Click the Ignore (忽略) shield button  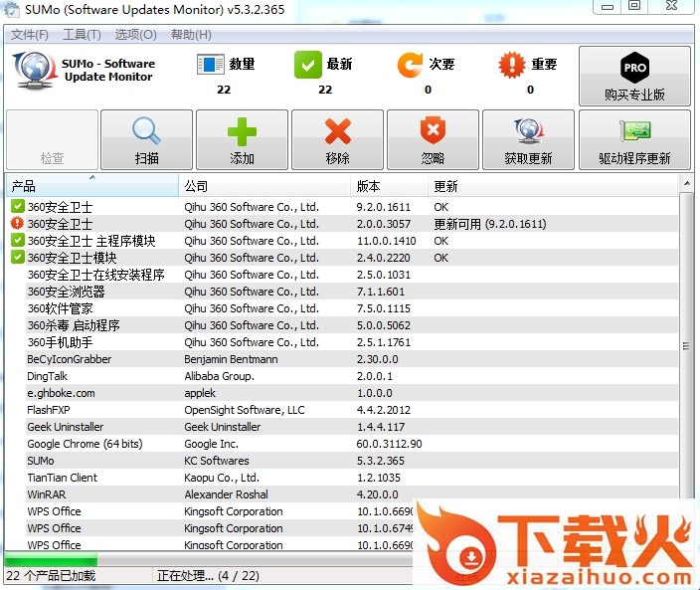click(x=434, y=140)
